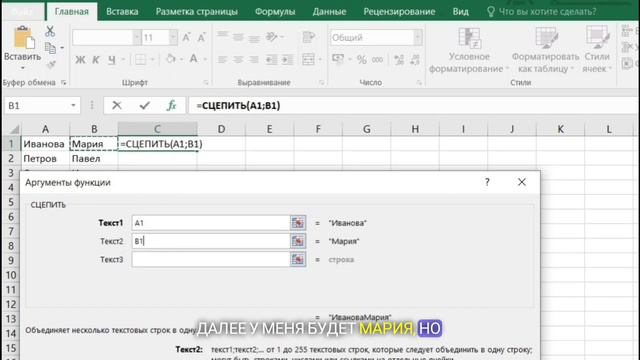Screen dimensions: 640x360
Task: Open the font size 11 dropdown
Action: pos(173,38)
